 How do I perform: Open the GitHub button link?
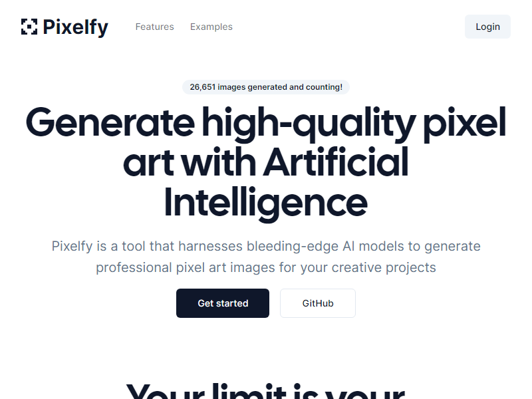click(318, 303)
